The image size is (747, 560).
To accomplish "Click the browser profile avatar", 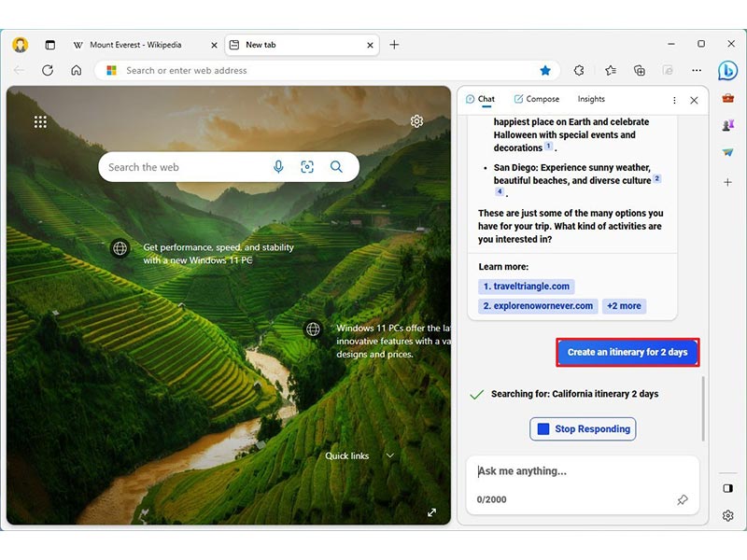I will point(20,45).
